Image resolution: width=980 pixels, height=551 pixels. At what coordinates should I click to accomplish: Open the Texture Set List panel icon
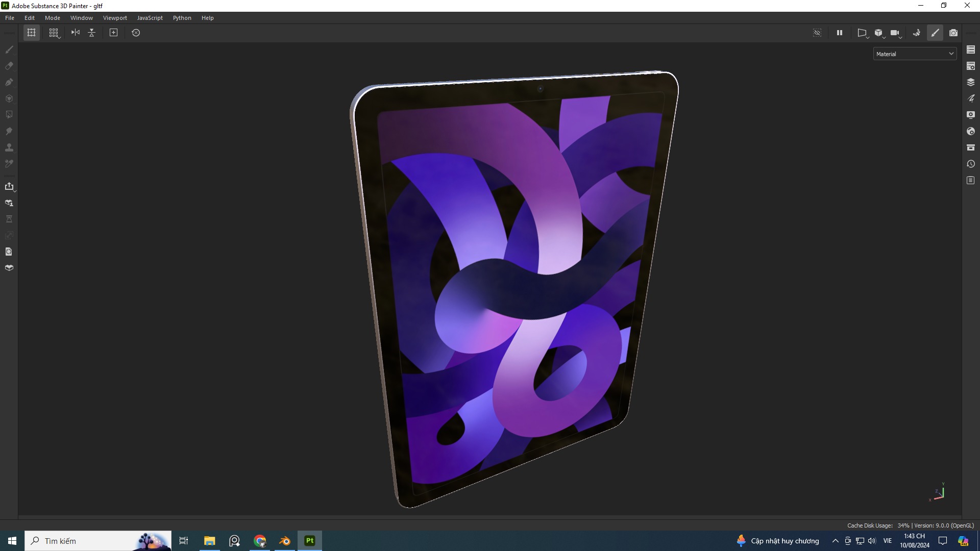[x=971, y=49]
